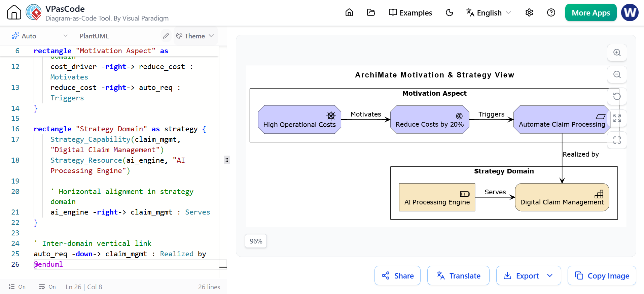Click Ln 26 | Col 8 indicator
This screenshot has height=294, width=644.
point(84,287)
